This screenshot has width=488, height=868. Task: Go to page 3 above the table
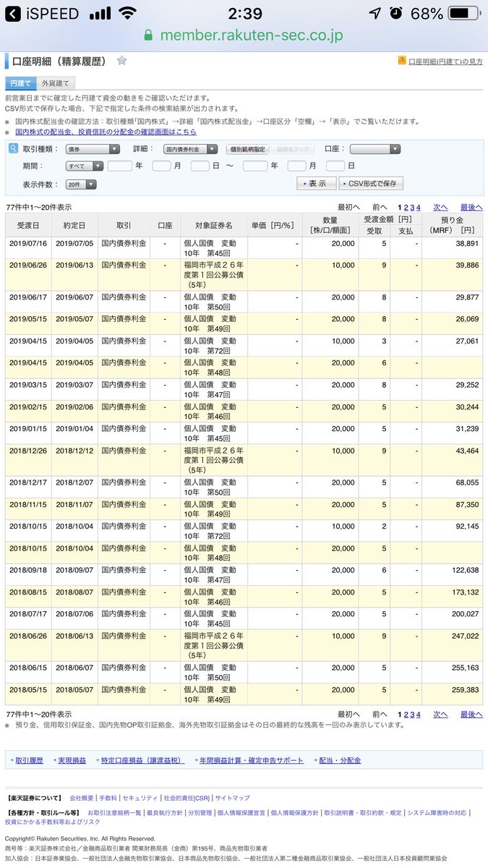pos(412,207)
